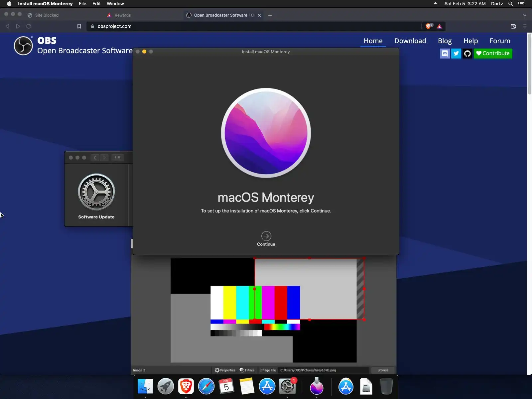Image resolution: width=532 pixels, height=399 pixels.
Task: Open the Brave Rewards triangle icon
Action: 440,26
